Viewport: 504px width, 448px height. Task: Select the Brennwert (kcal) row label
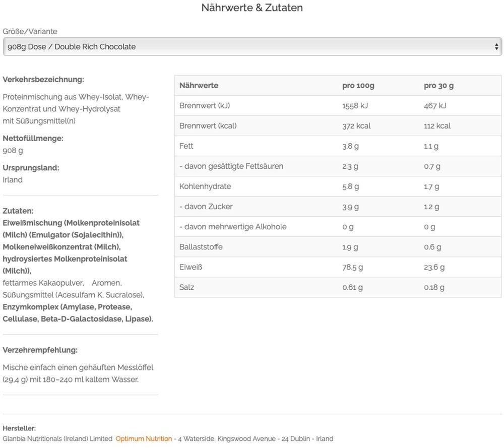208,126
